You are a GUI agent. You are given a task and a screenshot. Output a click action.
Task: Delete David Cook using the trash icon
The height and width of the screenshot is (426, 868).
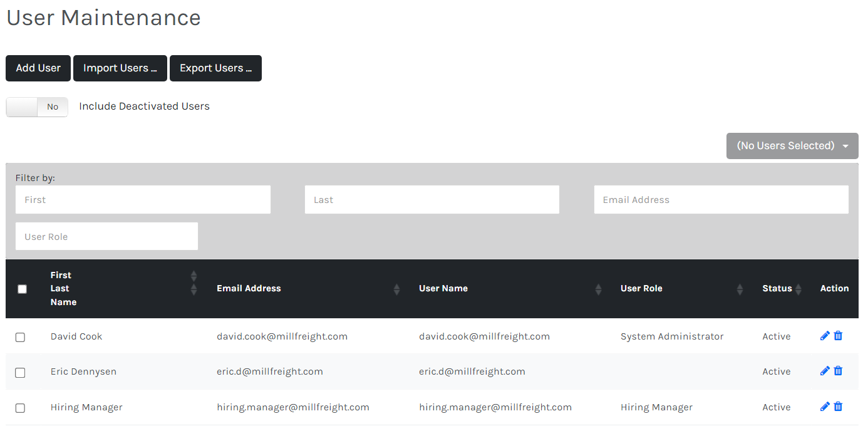[x=838, y=336]
